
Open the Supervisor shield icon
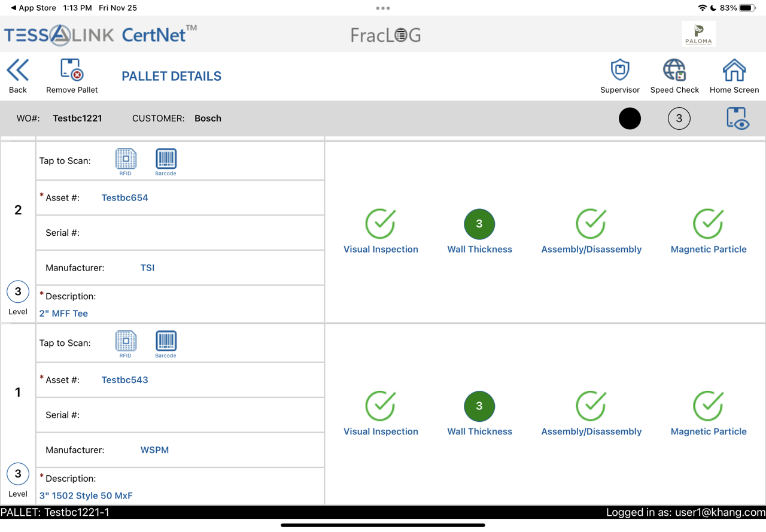point(620,70)
